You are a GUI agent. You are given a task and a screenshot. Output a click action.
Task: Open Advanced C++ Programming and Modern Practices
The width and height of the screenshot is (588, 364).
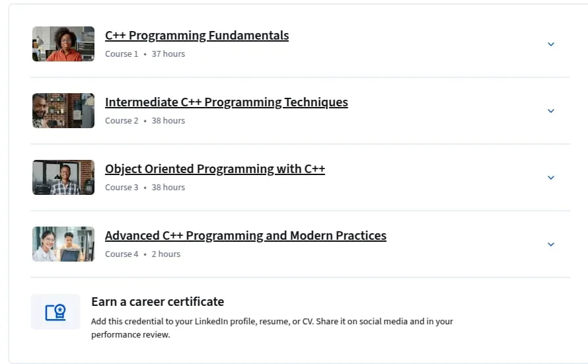click(x=246, y=235)
